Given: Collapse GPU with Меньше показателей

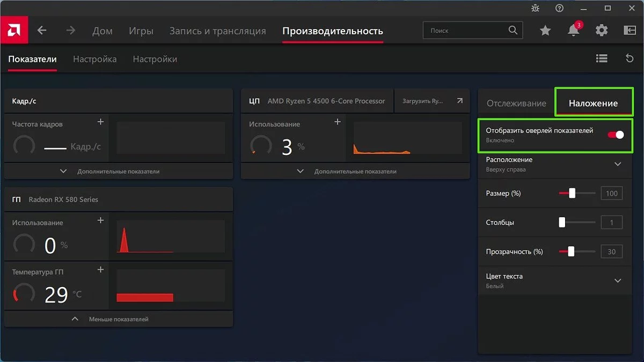Looking at the screenshot, I should (x=112, y=319).
